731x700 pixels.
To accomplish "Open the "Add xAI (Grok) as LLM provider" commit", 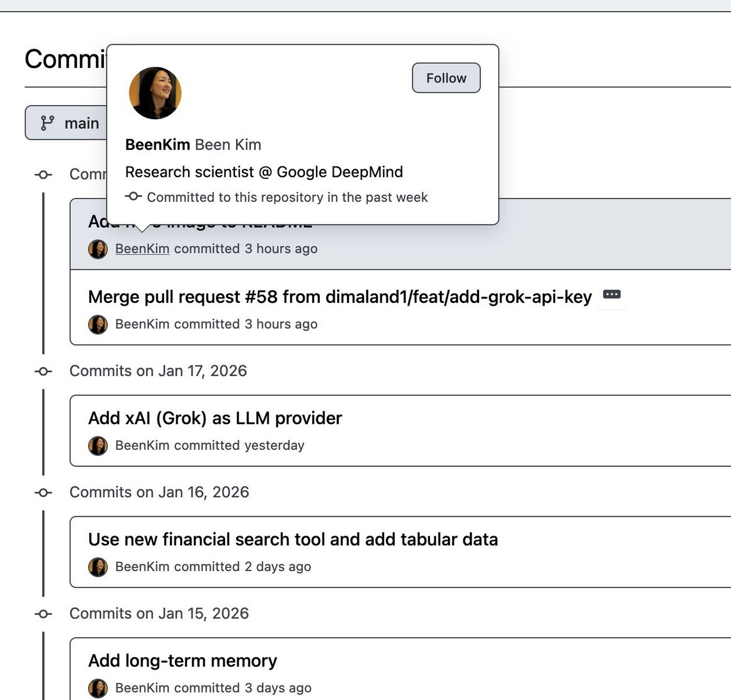I will pyautogui.click(x=215, y=418).
